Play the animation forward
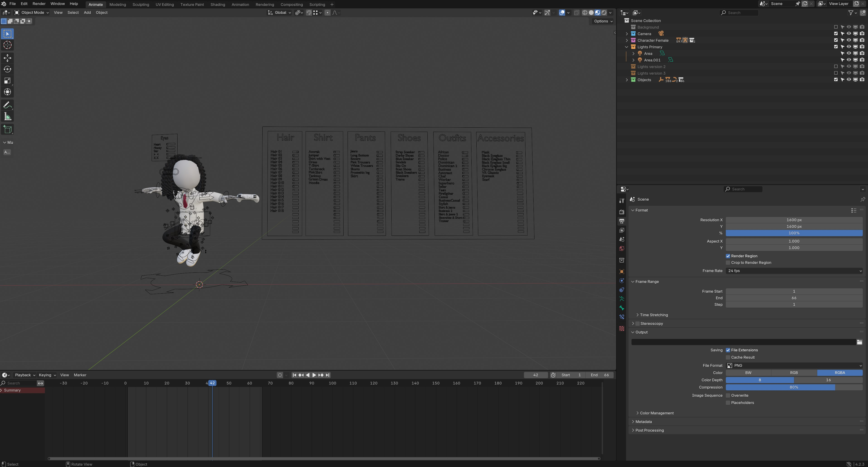The width and height of the screenshot is (868, 467). (x=314, y=375)
